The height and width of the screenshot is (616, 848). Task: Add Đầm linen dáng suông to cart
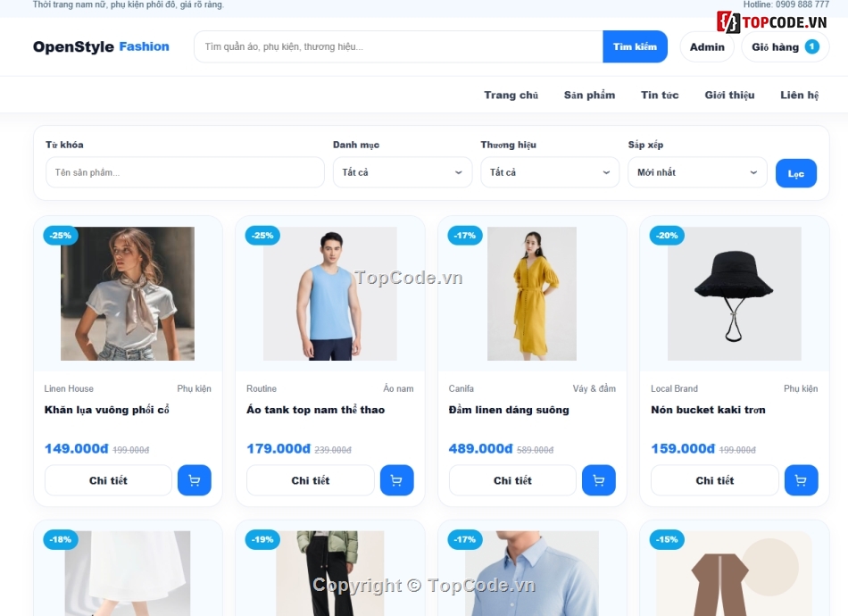pos(599,480)
